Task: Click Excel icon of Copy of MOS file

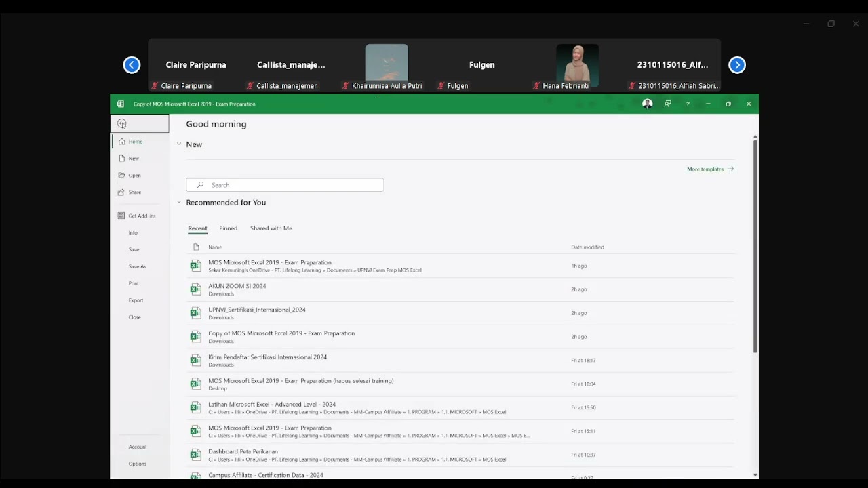Action: click(x=195, y=337)
